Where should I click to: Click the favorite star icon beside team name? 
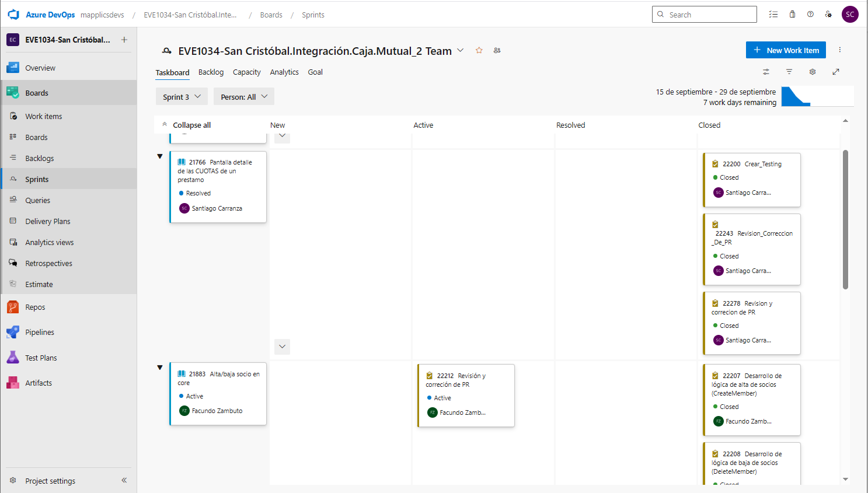pos(479,51)
